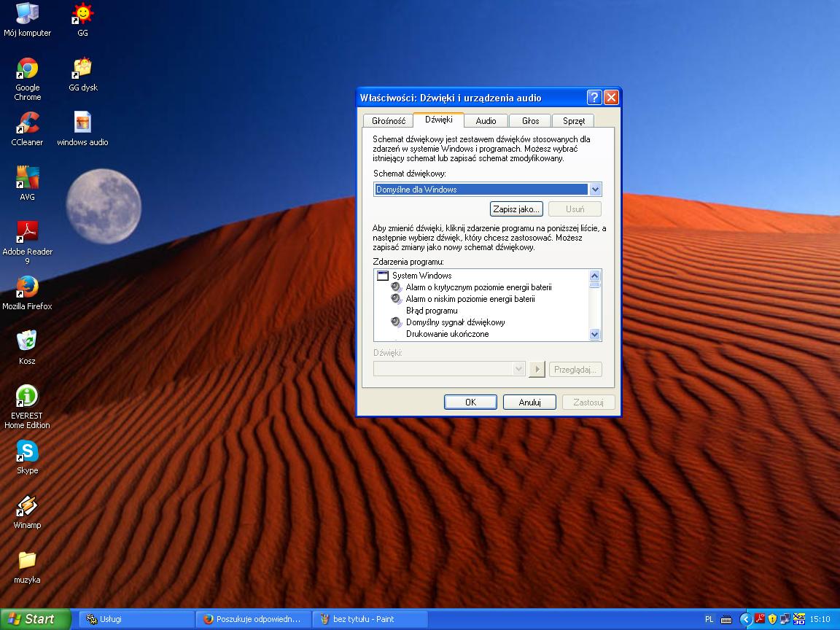Select Mozilla Firefox desktop icon
The image size is (840, 630).
pos(27,293)
